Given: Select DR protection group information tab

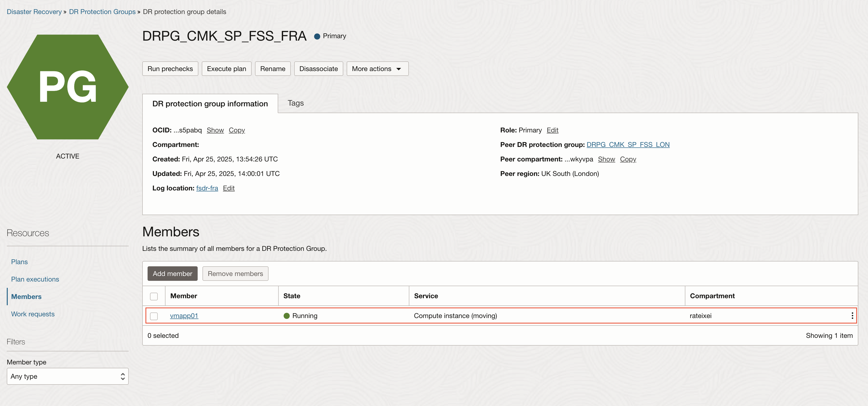Looking at the screenshot, I should (210, 104).
